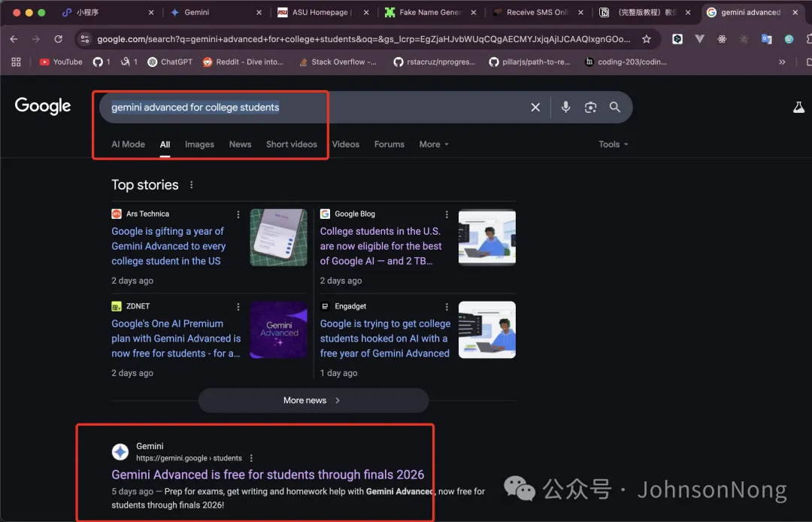Switch to the Notion 完整版教程 tab
Image resolution: width=812 pixels, height=522 pixels.
(644, 12)
